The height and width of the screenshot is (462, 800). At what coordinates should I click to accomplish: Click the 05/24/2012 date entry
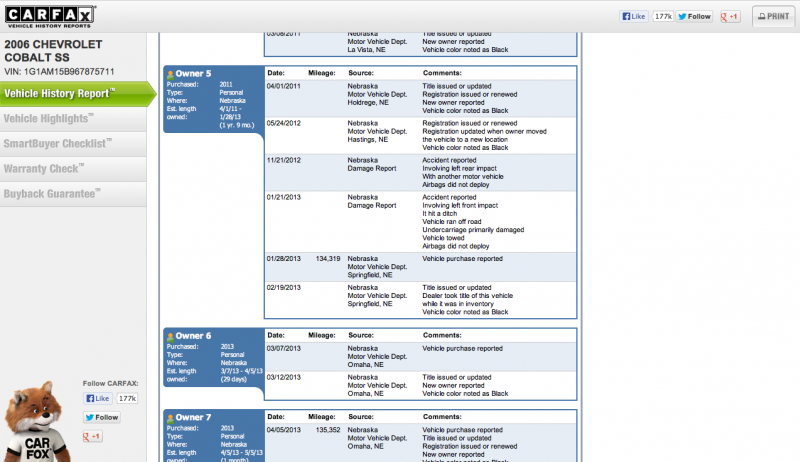[x=284, y=123]
